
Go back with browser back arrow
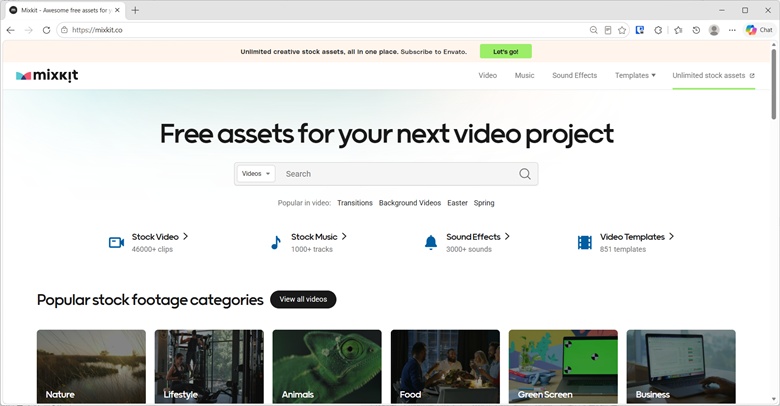pos(10,30)
